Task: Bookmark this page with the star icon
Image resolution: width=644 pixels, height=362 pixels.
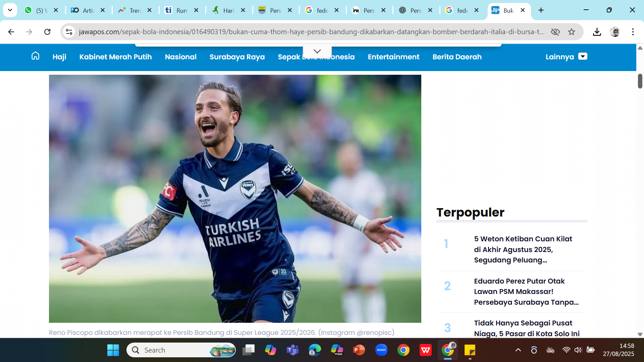Action: coord(572,32)
